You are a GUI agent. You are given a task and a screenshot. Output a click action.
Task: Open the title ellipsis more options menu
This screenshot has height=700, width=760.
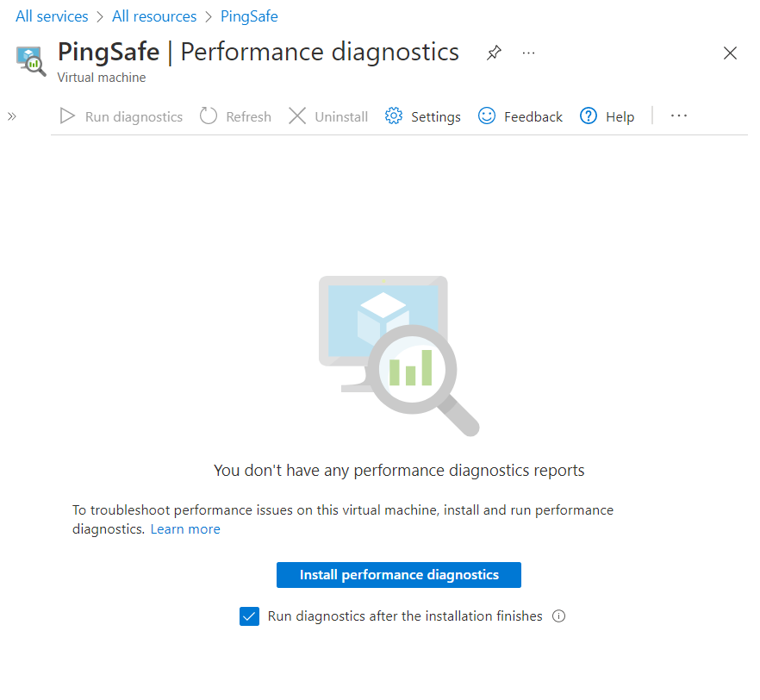click(x=529, y=53)
